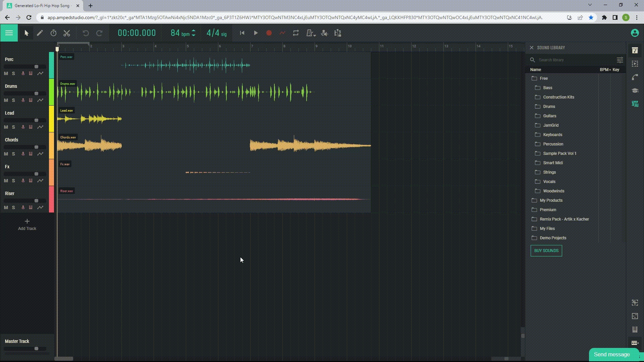Click the automation/envelope tool
Image resolution: width=644 pixels, height=362 pixels.
(282, 33)
